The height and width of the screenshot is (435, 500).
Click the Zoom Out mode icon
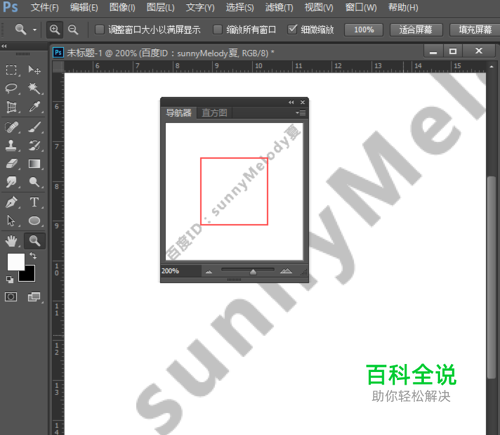pos(73,30)
